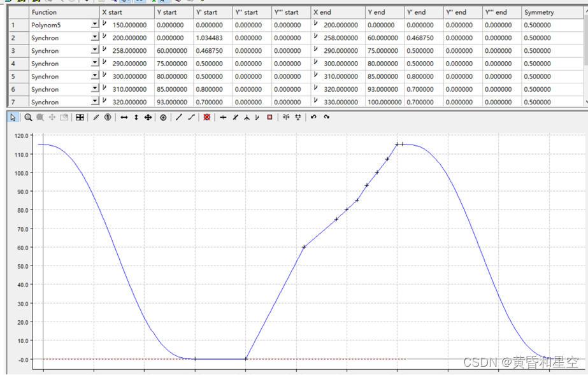Screen dimensions: 588x375
Task: Select the arrow pointer tool
Action: click(13, 118)
